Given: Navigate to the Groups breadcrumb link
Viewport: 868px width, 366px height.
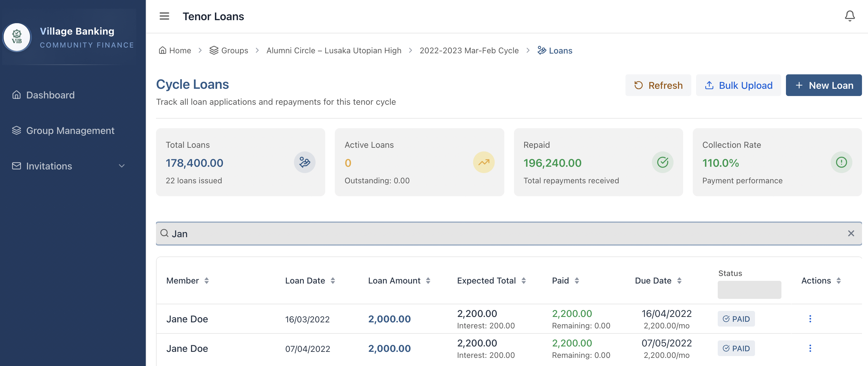Looking at the screenshot, I should (234, 50).
